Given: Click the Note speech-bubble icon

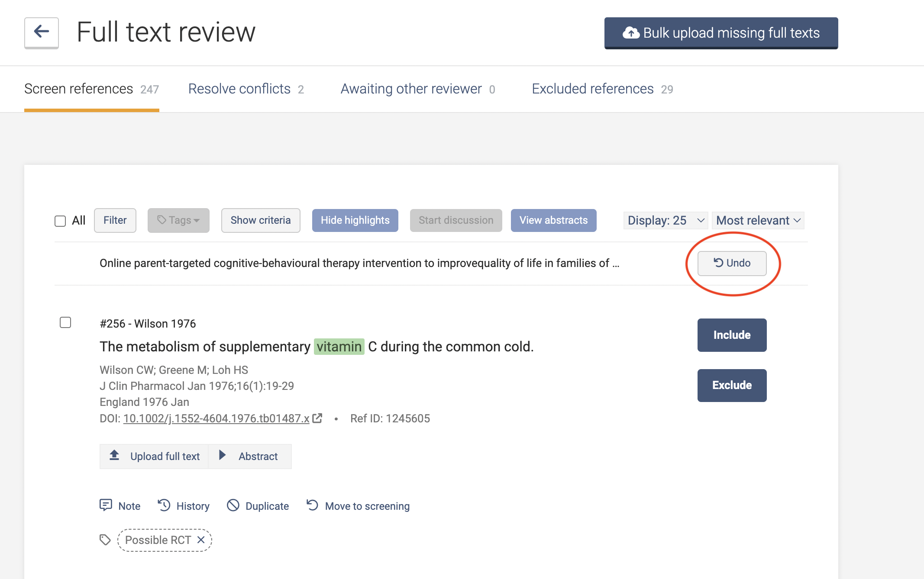Looking at the screenshot, I should pyautogui.click(x=106, y=505).
